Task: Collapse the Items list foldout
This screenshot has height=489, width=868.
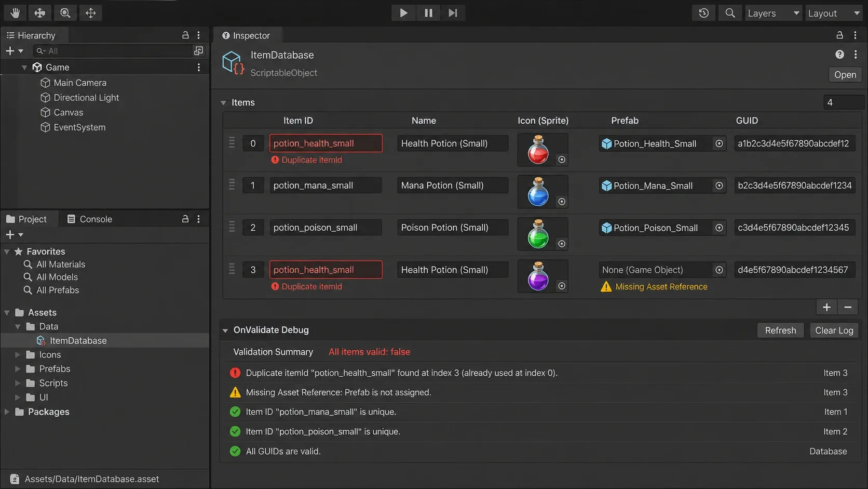Action: point(223,103)
